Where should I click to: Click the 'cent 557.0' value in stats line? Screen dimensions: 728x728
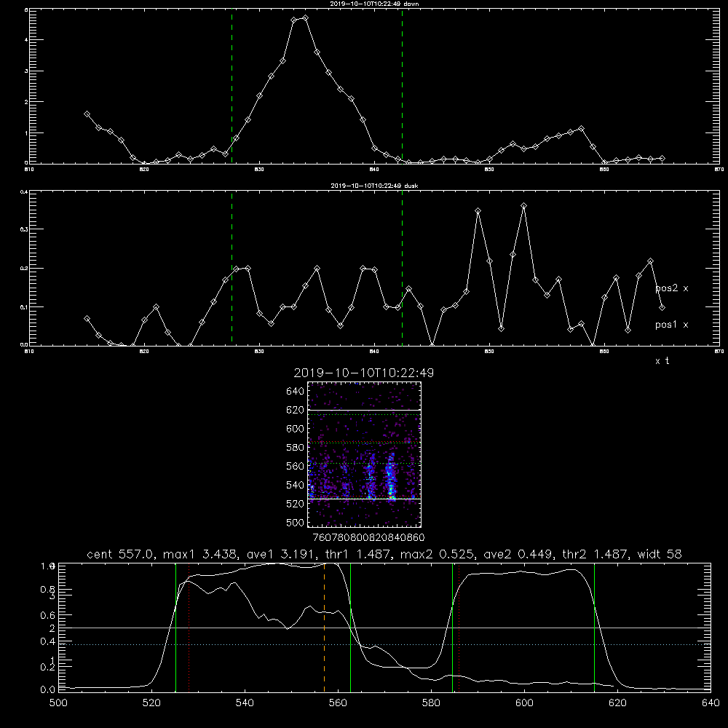[x=122, y=554]
